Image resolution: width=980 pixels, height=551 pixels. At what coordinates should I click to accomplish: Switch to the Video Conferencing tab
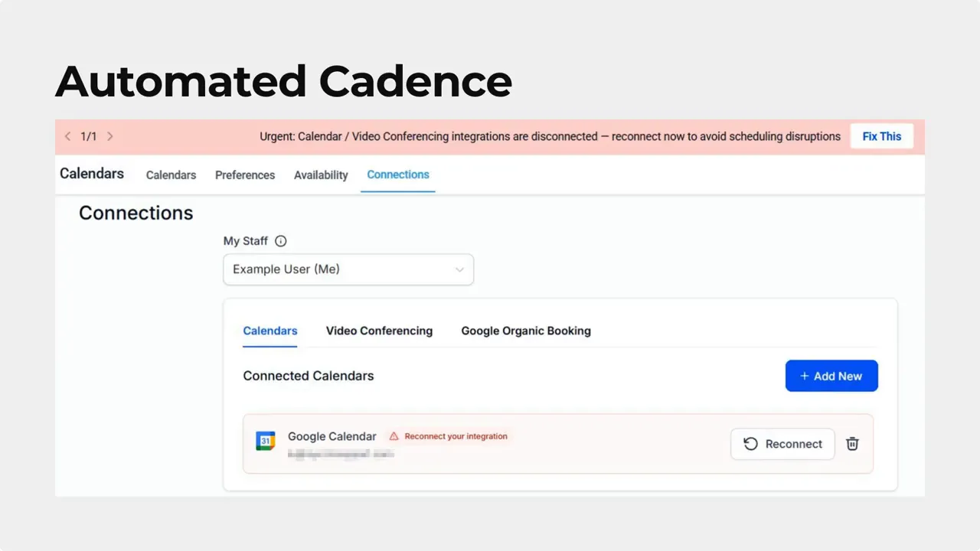[379, 331]
